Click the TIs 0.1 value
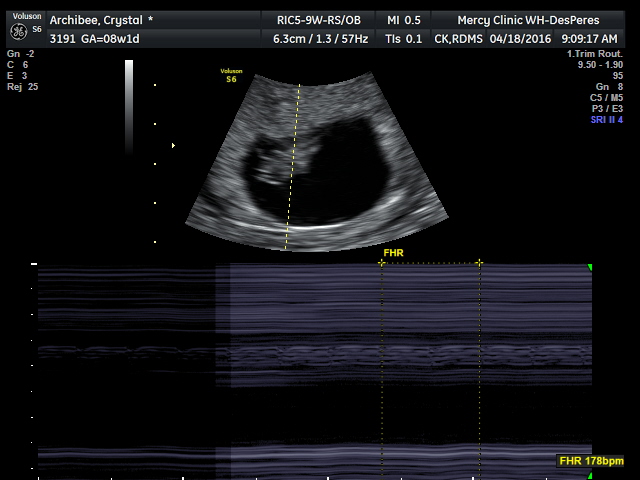 403,39
